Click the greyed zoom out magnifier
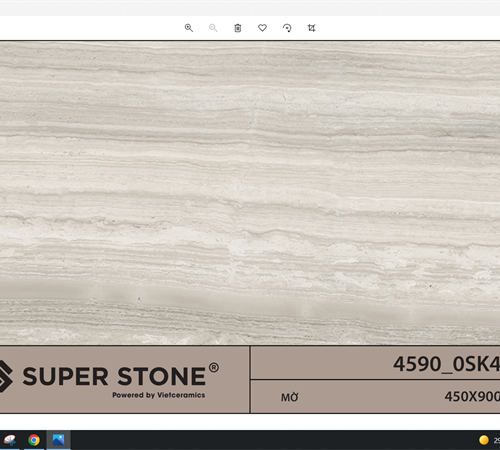500x450 pixels. (213, 28)
